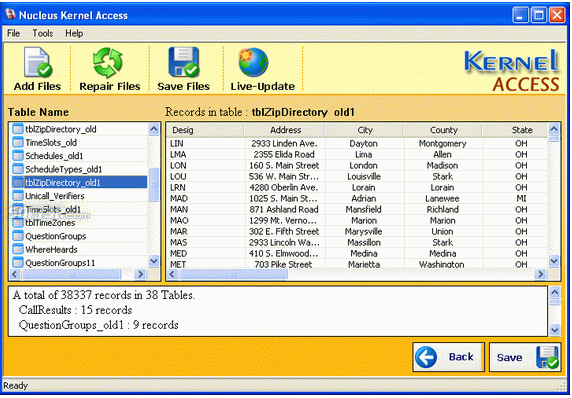Select the tblZipDirectory_old1 table
This screenshot has height=398, width=572.
coord(79,182)
